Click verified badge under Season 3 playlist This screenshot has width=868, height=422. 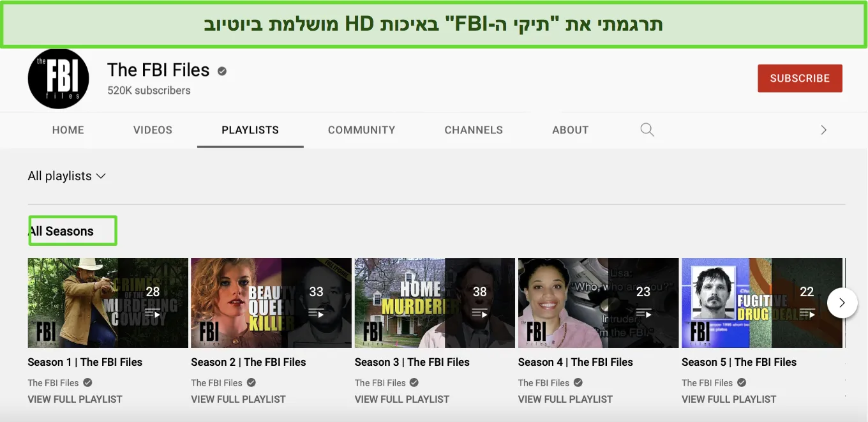tap(415, 382)
